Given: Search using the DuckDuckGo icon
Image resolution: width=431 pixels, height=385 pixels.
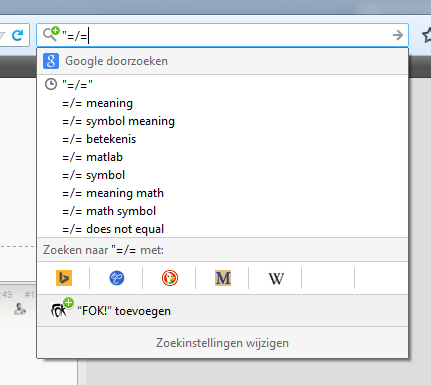Looking at the screenshot, I should click(x=170, y=278).
